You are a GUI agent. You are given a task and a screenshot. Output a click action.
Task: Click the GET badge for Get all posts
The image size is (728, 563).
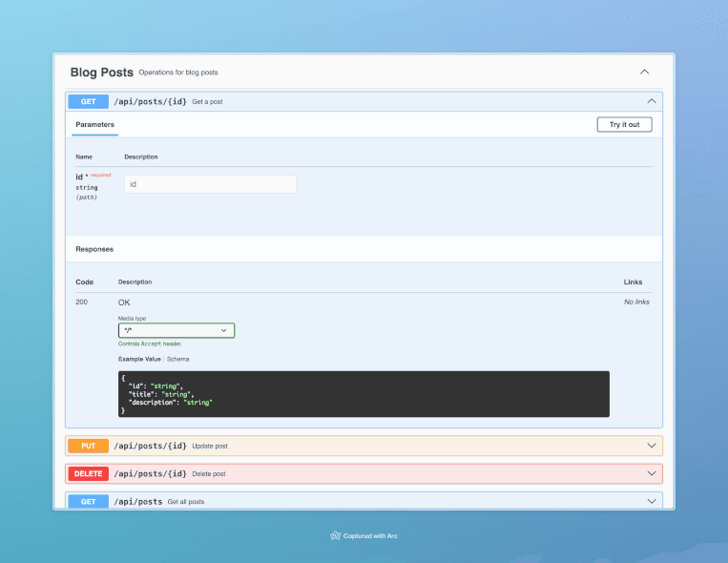pos(88,501)
